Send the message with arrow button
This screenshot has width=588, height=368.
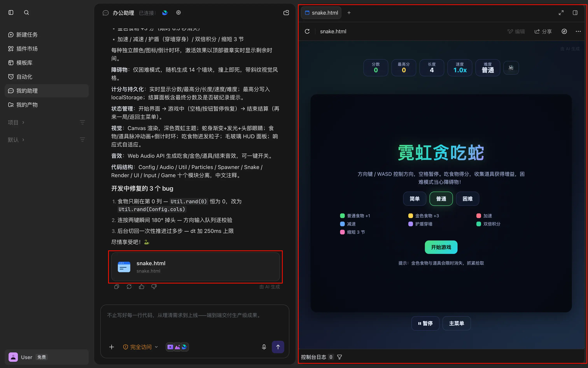coord(278,347)
